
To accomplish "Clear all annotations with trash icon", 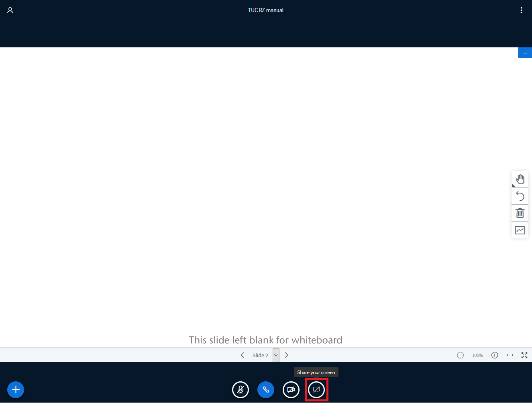I will coord(520,213).
